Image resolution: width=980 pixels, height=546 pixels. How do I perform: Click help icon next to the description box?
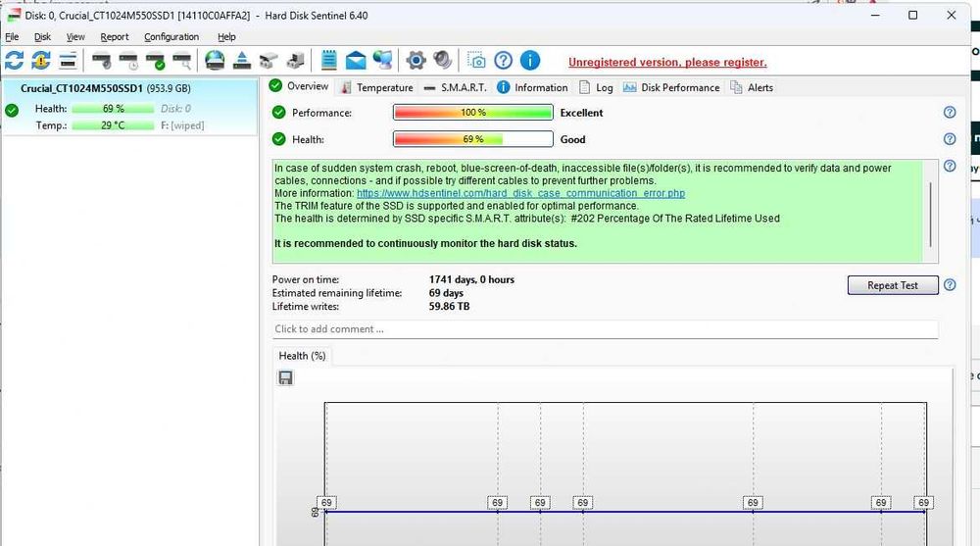tap(950, 167)
